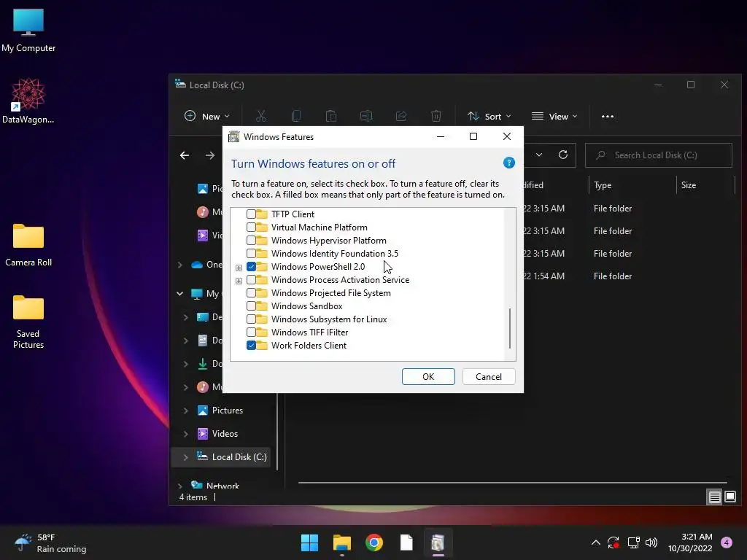Check the TFTP Client checkbox

tap(251, 214)
